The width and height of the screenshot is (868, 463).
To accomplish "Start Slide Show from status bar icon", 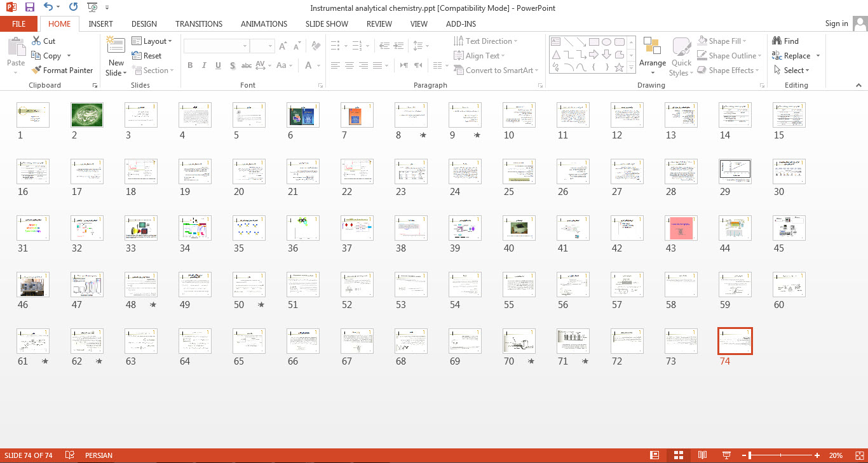I will click(x=726, y=455).
